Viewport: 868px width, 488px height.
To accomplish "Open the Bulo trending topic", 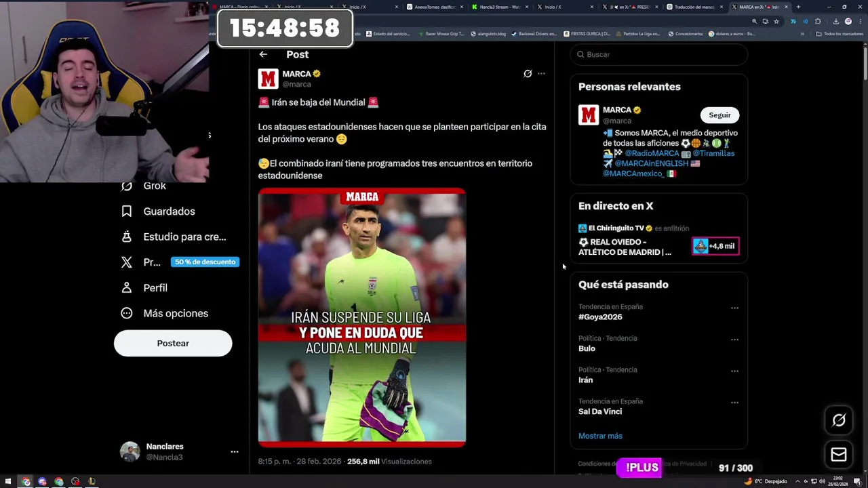I will click(x=587, y=348).
